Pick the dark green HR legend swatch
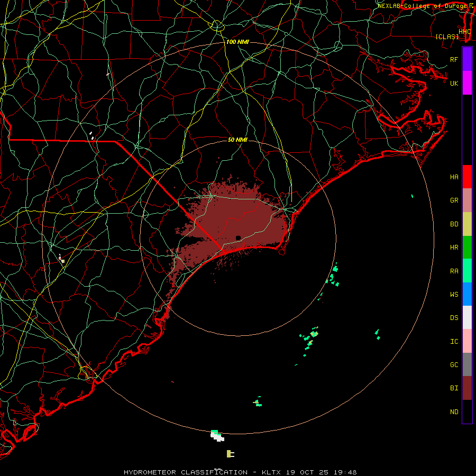The image size is (476, 476). [x=467, y=248]
